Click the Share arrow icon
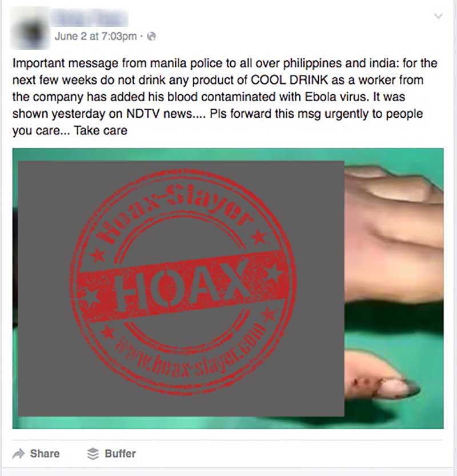Image resolution: width=457 pixels, height=476 pixels. [x=19, y=454]
